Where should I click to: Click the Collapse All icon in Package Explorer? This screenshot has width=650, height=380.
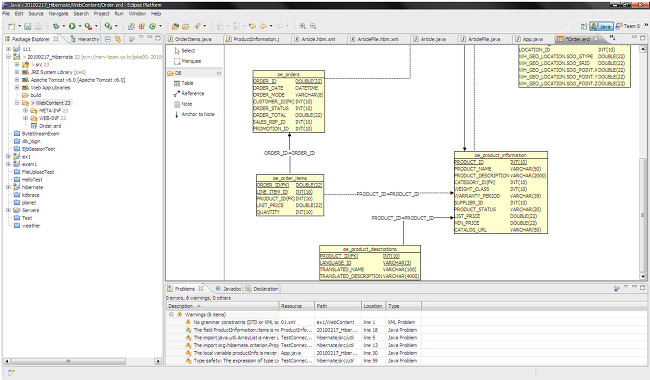108,39
